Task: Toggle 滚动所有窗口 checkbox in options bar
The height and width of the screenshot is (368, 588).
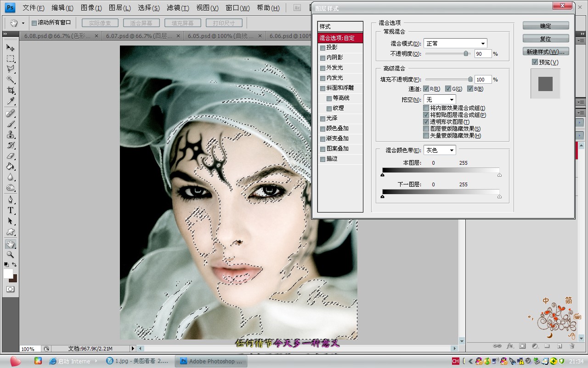Action: pyautogui.click(x=34, y=23)
